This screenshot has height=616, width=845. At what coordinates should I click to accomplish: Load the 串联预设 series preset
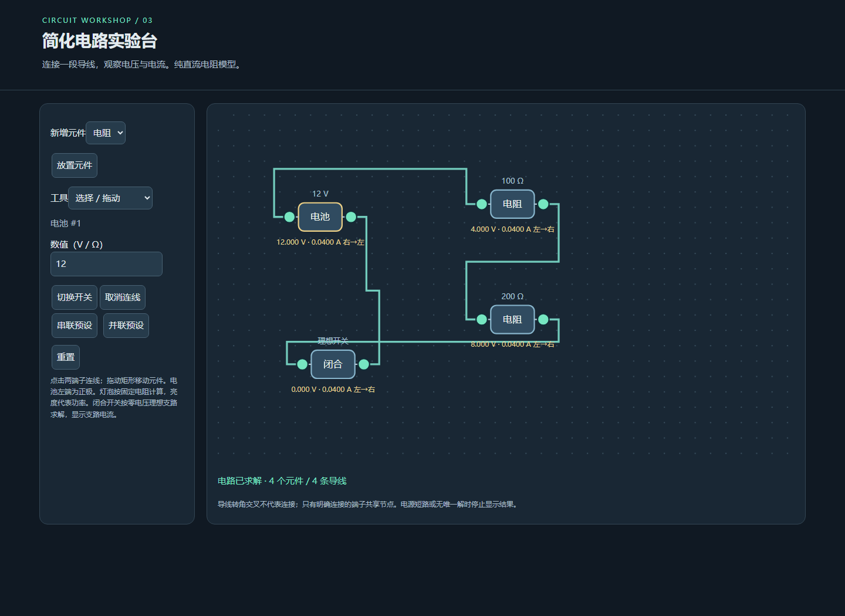[75, 326]
